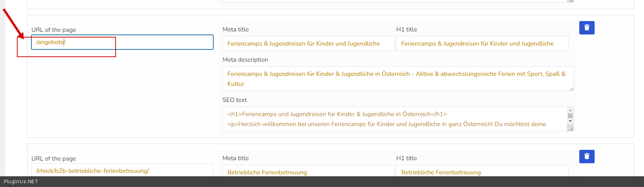Click "H1 title" label above Feriencamps field

(x=406, y=30)
